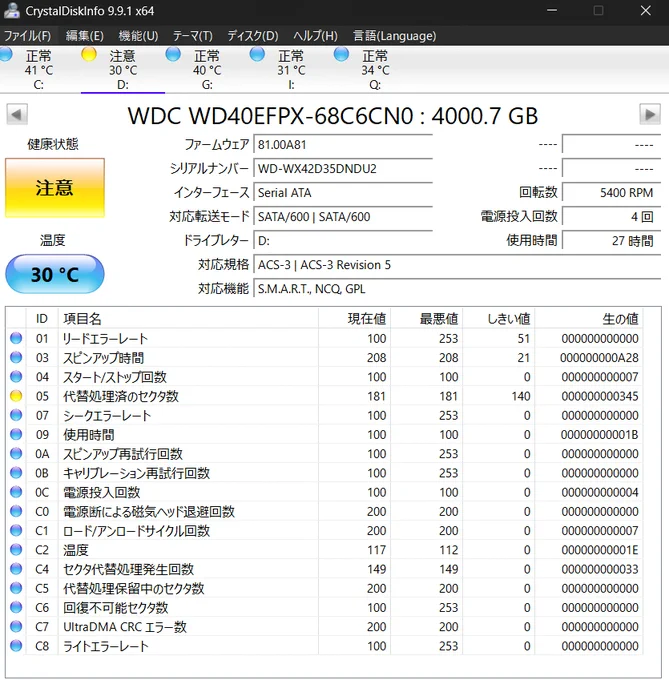Click the CrystalDiskInfo app icon in title bar

[x=11, y=10]
